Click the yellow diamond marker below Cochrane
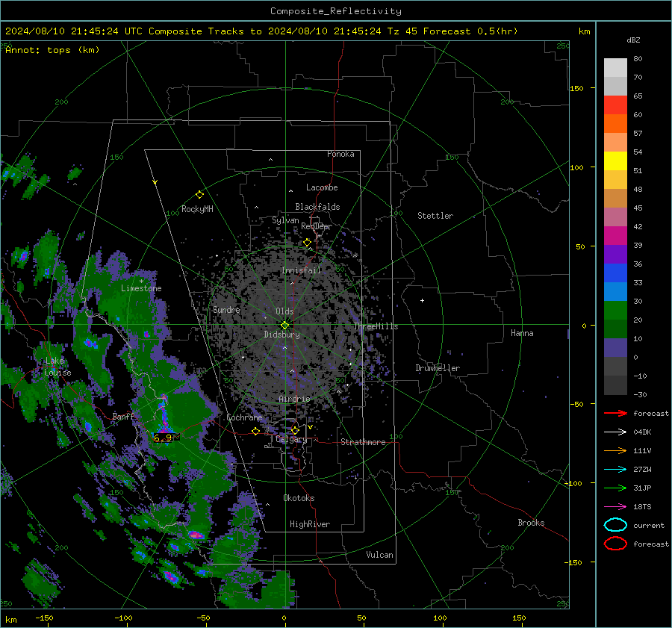This screenshot has width=672, height=628. [255, 431]
